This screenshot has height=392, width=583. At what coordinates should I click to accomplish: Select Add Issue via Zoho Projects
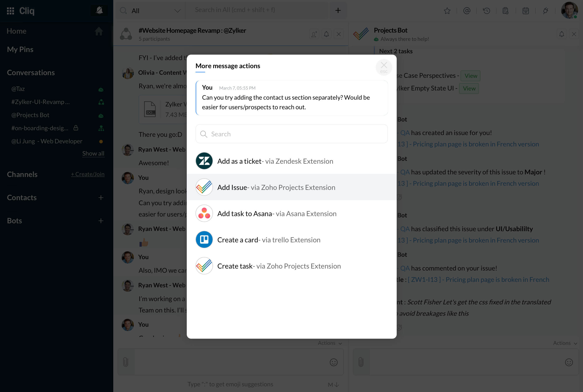[291, 187]
